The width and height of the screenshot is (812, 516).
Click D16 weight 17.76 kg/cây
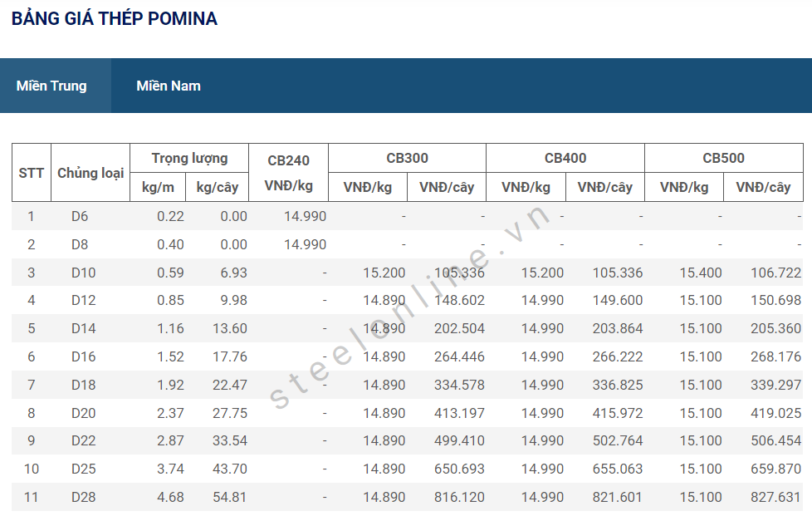(x=230, y=356)
